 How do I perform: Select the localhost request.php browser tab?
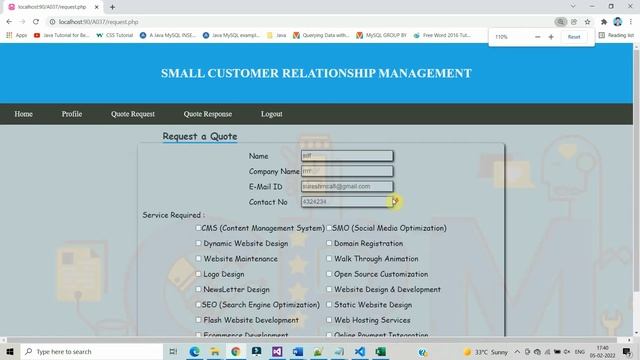coord(52,7)
